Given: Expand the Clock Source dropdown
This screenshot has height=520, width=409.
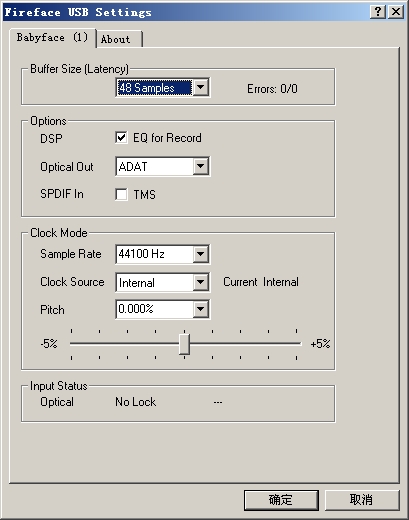Looking at the screenshot, I should click(x=201, y=282).
